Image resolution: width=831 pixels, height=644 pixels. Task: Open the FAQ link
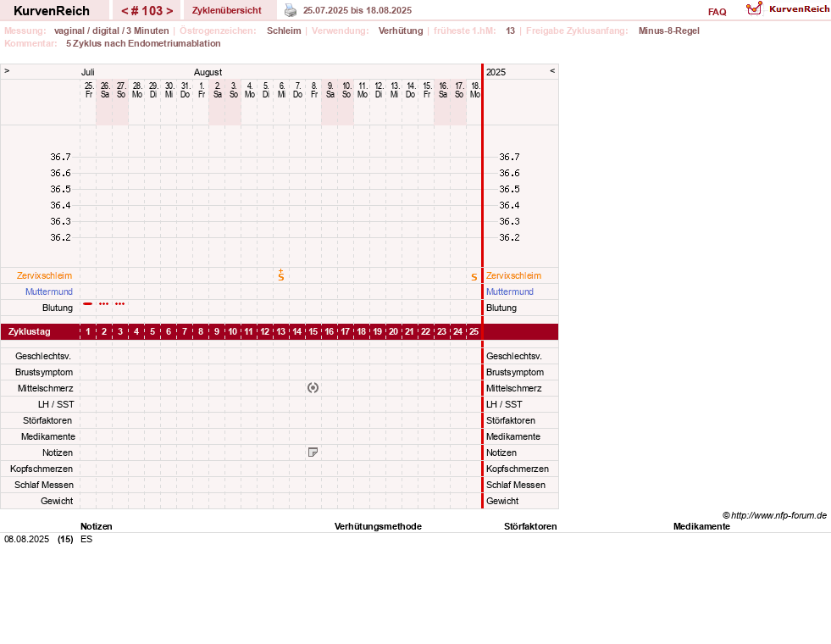(717, 12)
